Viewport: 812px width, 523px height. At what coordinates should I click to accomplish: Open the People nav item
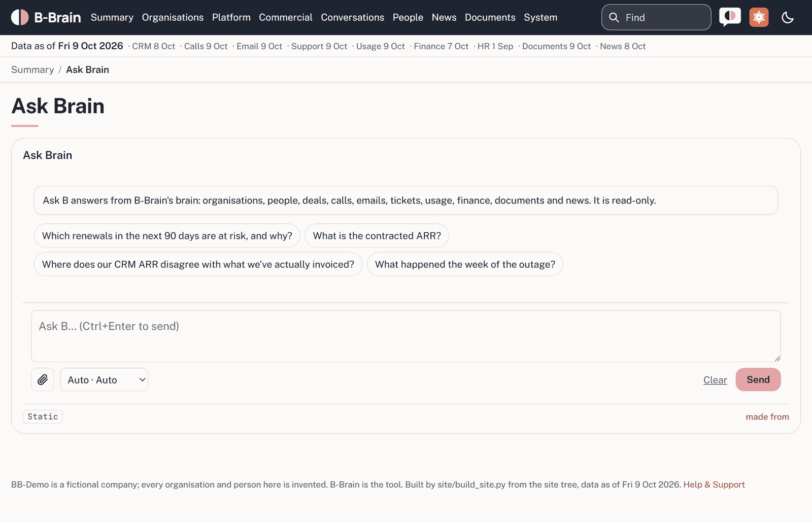coord(408,17)
